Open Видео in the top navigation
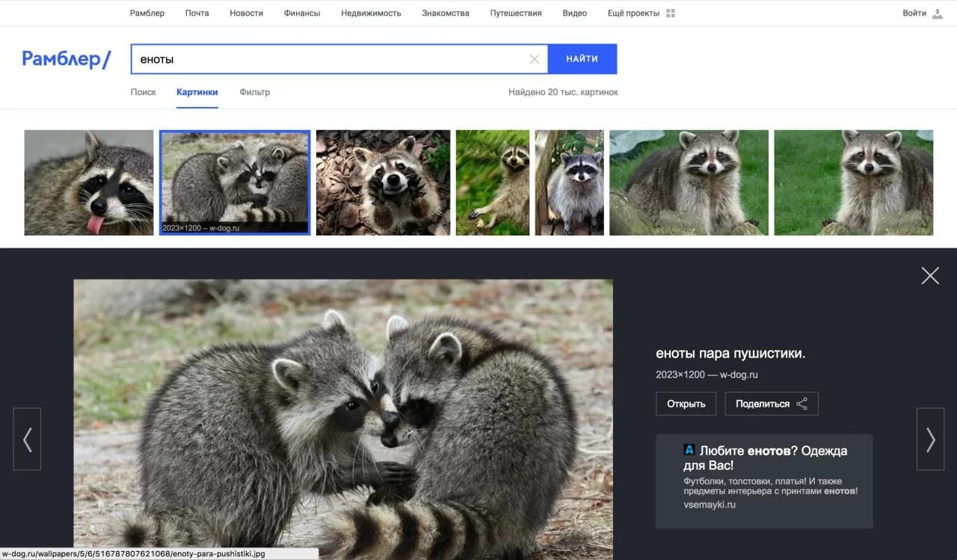Screen dimensions: 957x560 click(x=574, y=13)
